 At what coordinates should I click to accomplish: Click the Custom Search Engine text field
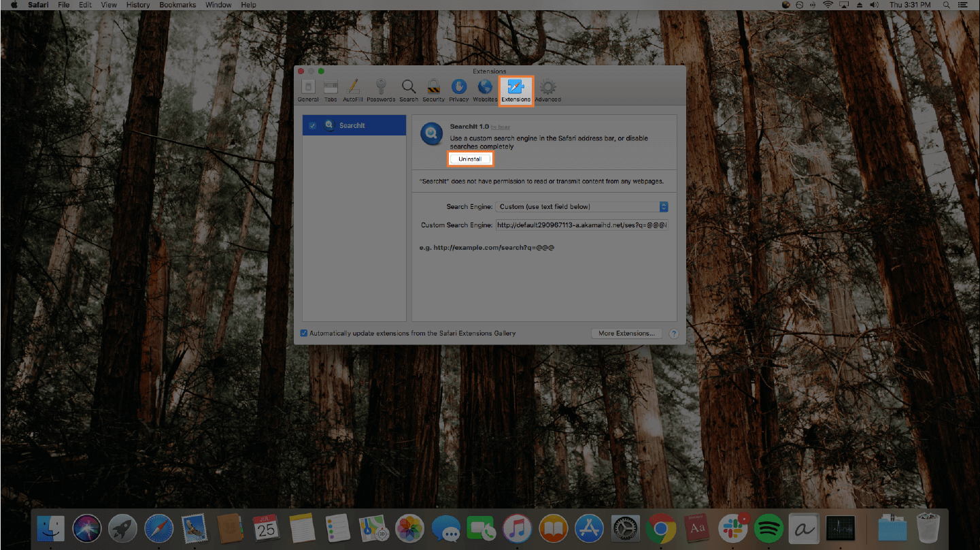click(x=582, y=225)
